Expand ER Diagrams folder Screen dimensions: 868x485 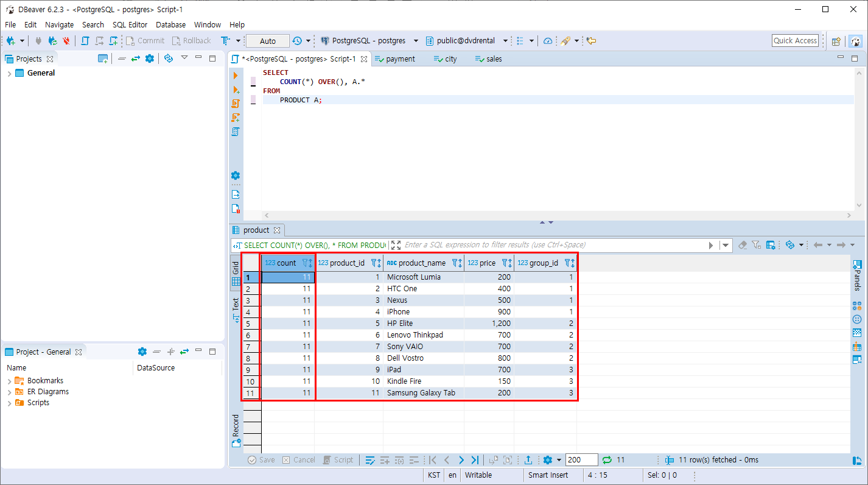[9, 392]
